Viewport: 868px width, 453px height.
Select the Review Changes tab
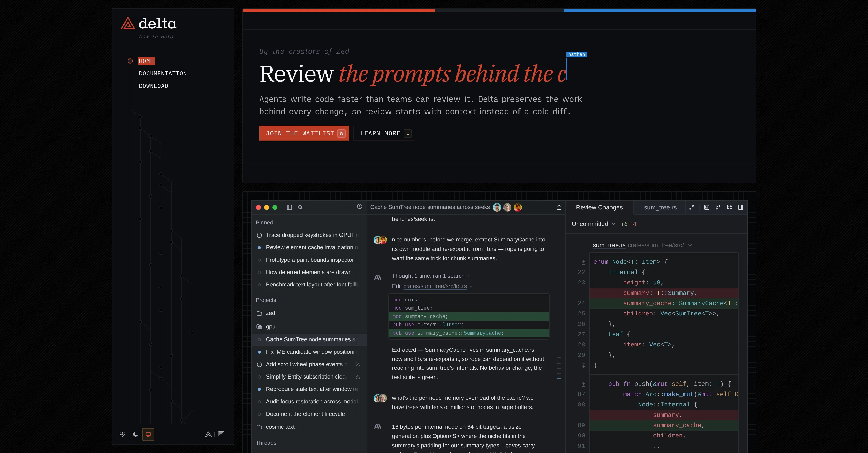click(x=599, y=207)
